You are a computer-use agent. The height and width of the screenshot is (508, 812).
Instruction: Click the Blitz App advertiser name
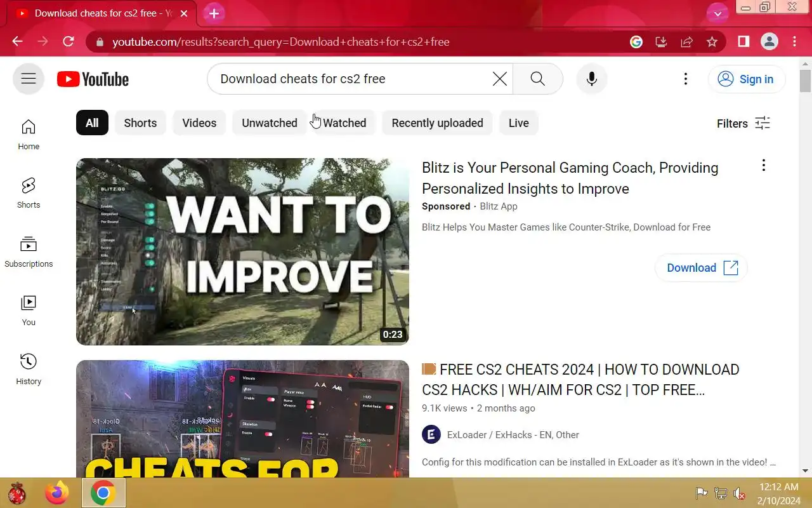click(499, 206)
